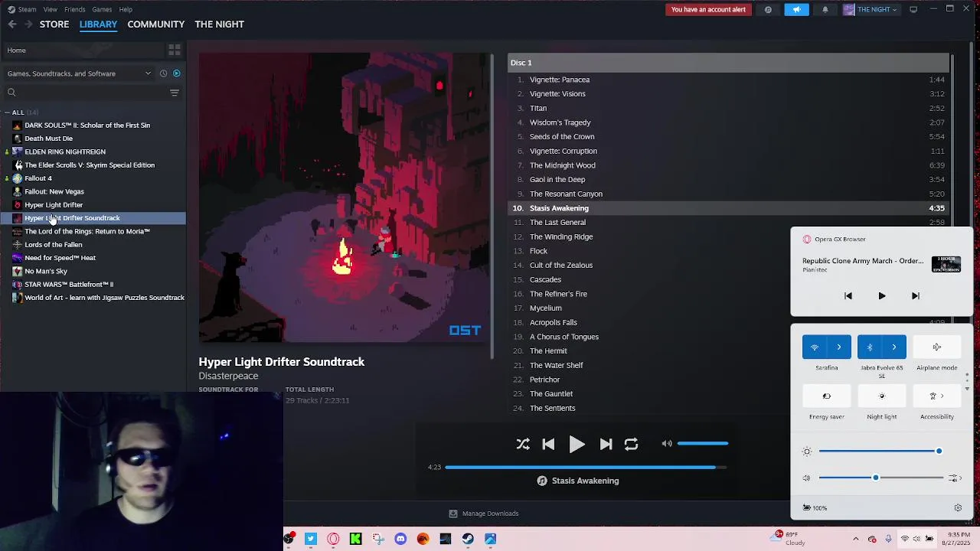The image size is (980, 551).
Task: Select track 13 Flock
Action: click(729, 251)
